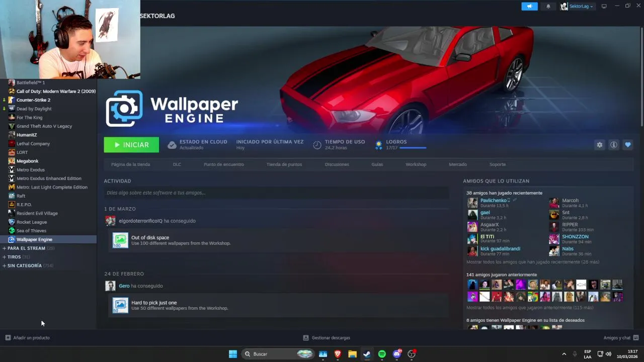Open Página de la tienda tab

click(x=130, y=164)
